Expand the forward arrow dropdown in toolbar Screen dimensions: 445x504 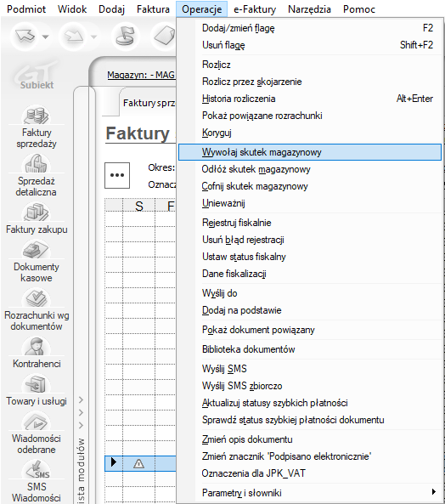(x=93, y=37)
